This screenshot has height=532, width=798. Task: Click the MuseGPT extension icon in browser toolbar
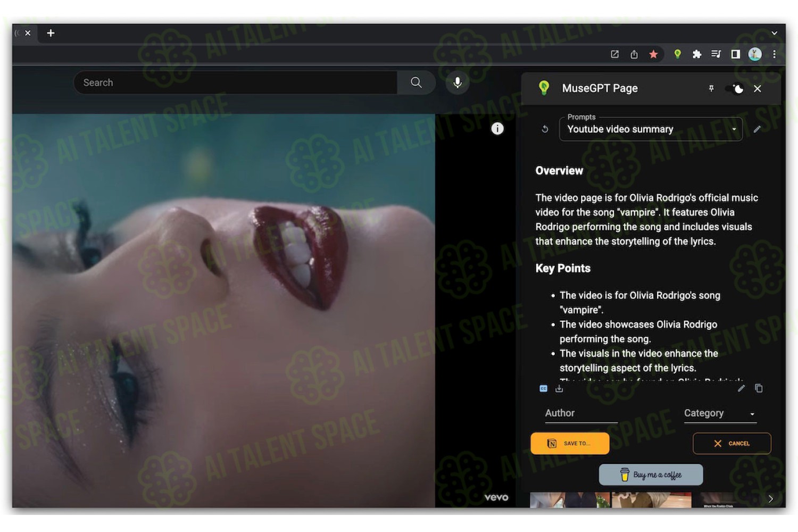tap(677, 54)
